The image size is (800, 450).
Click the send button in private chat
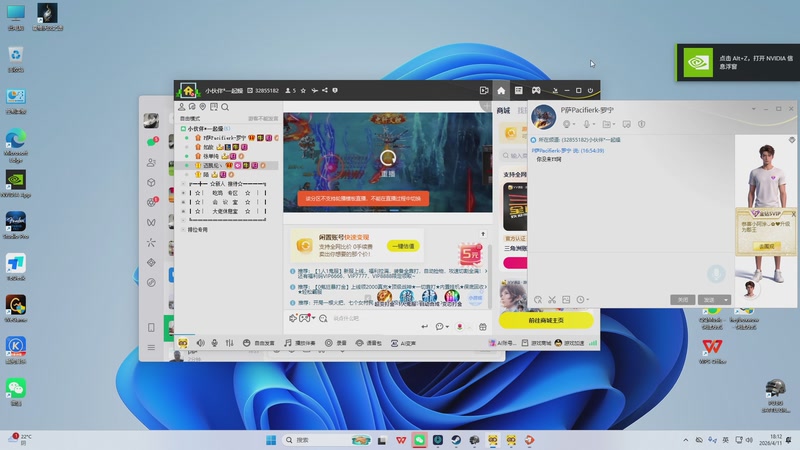pyautogui.click(x=709, y=300)
